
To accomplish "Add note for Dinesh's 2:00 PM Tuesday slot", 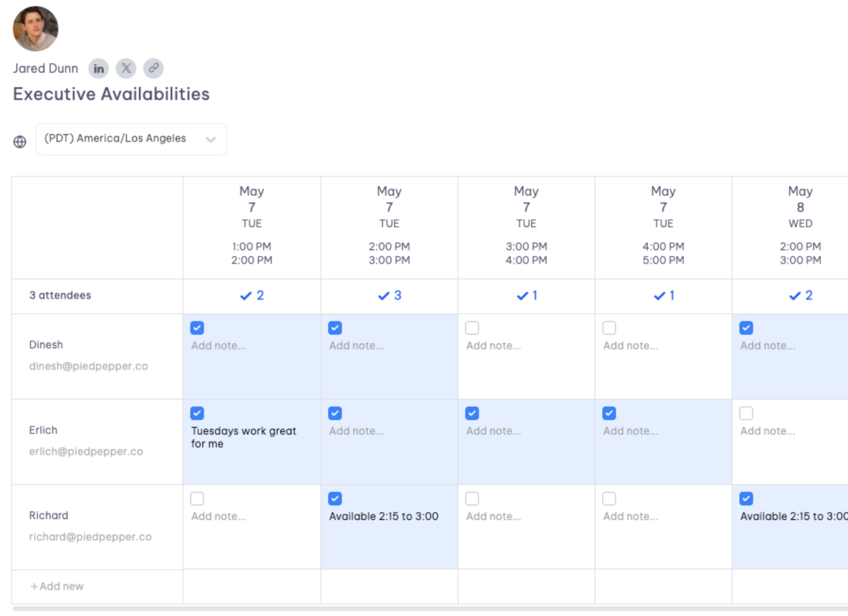I will pos(356,346).
